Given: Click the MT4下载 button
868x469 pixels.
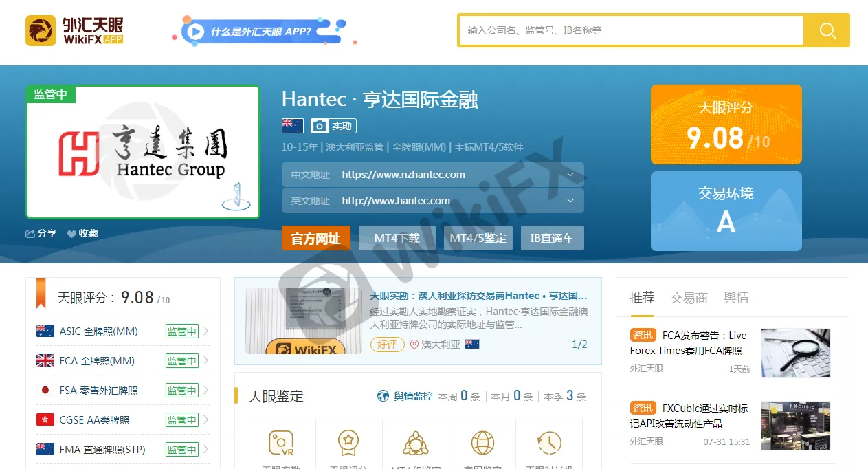Looking at the screenshot, I should tap(397, 238).
